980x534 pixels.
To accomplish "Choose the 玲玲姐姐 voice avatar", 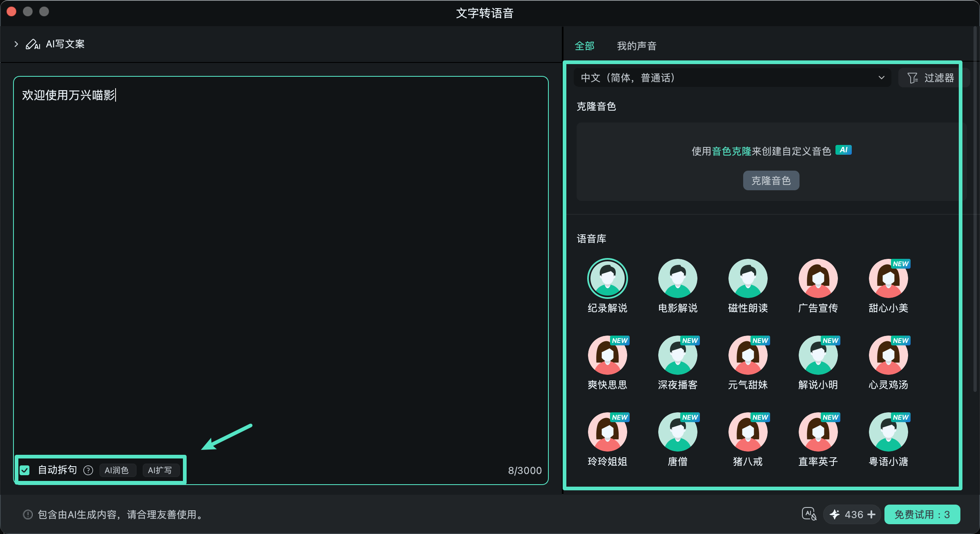I will pos(608,432).
